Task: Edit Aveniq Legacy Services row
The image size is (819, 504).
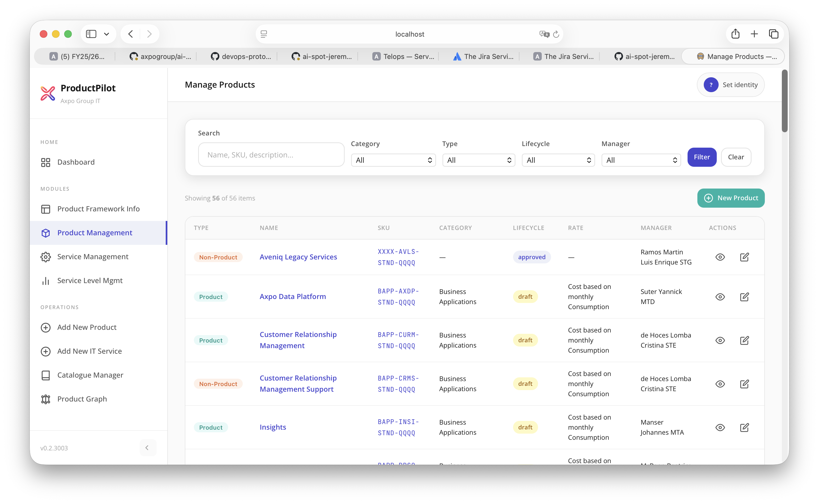Action: (744, 257)
